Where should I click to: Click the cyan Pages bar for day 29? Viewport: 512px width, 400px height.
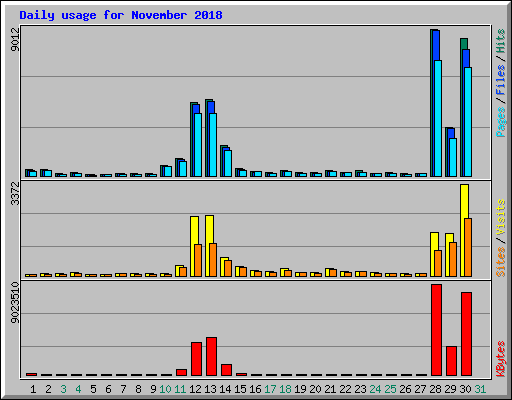(x=453, y=157)
